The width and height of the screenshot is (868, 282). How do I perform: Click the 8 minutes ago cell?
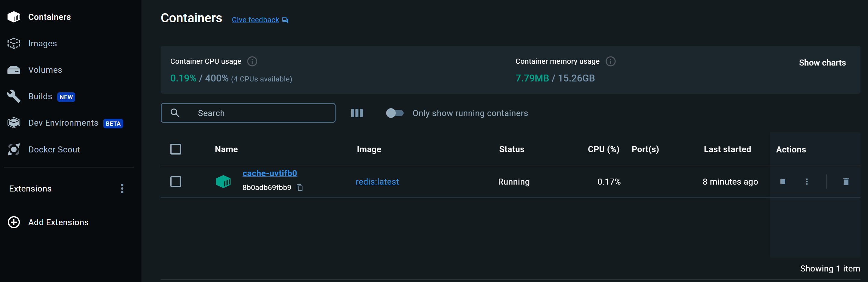[x=730, y=182]
